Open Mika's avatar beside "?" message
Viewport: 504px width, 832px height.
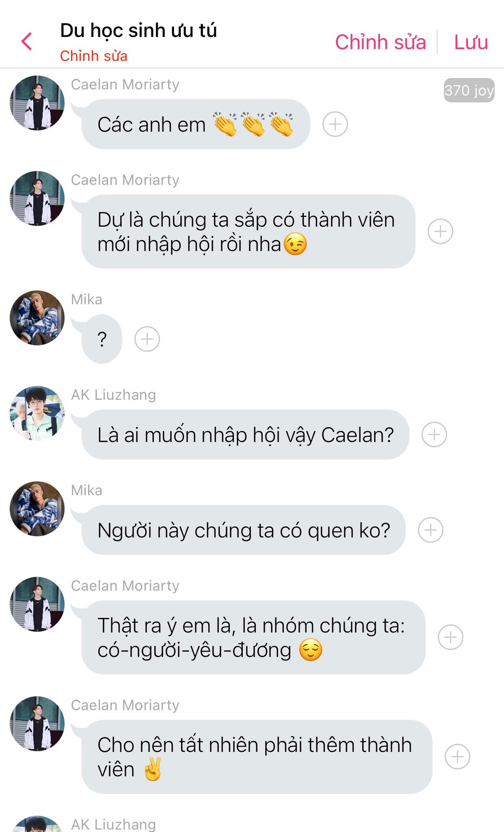pos(37,318)
